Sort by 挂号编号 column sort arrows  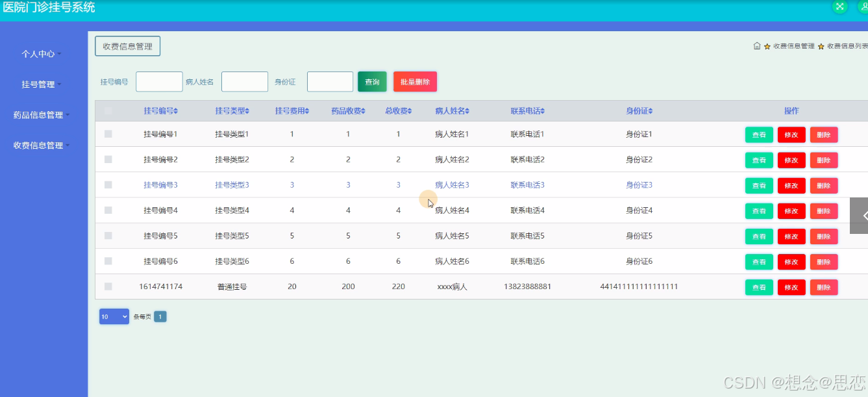pyautogui.click(x=175, y=111)
